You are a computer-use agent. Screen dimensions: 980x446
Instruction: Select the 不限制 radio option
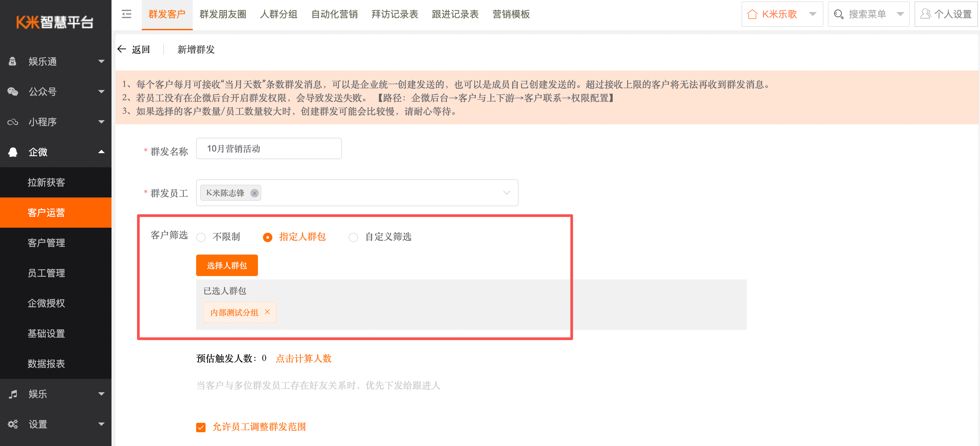[201, 237]
